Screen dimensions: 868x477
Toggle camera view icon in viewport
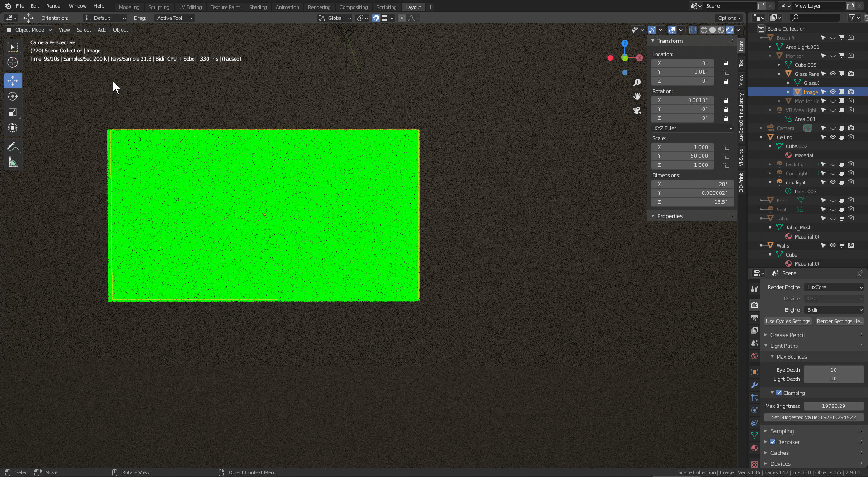(637, 110)
